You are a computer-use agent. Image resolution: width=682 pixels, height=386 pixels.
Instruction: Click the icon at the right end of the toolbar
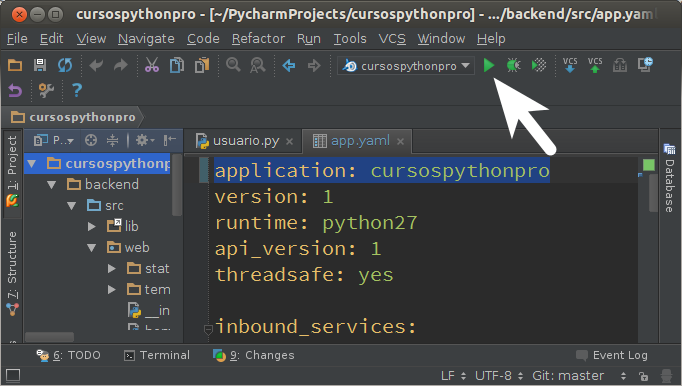tap(645, 65)
